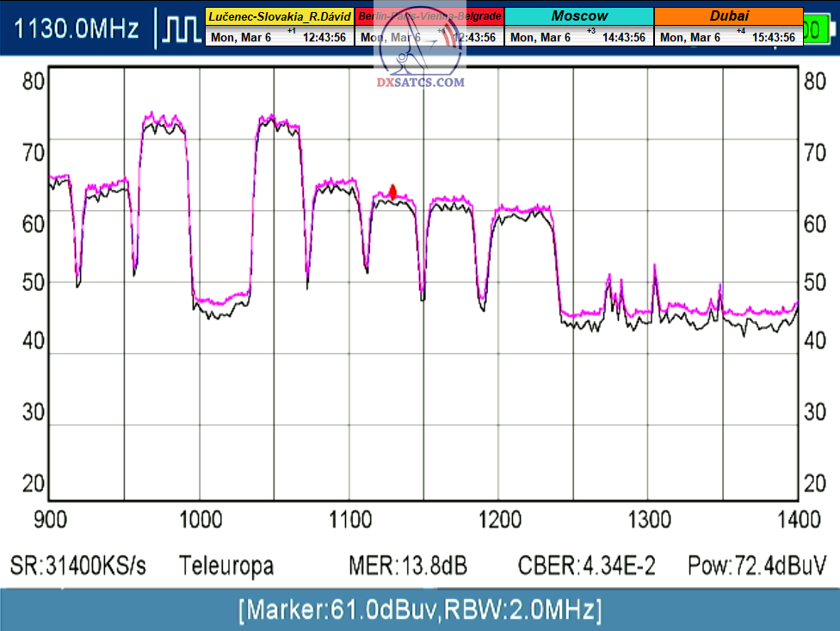Viewport: 840px width, 631px height.
Task: Click the Marker and RBW status bar
Action: 420,610
